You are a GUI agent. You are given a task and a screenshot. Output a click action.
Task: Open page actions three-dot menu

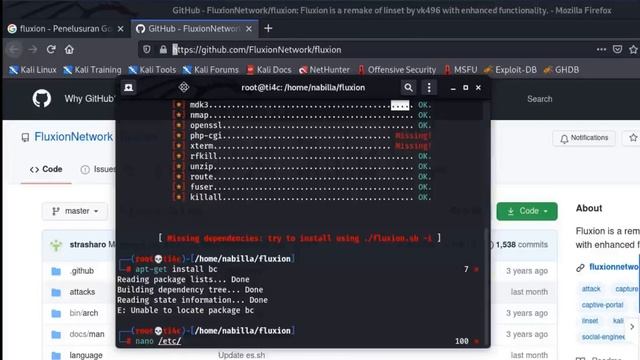coord(601,49)
